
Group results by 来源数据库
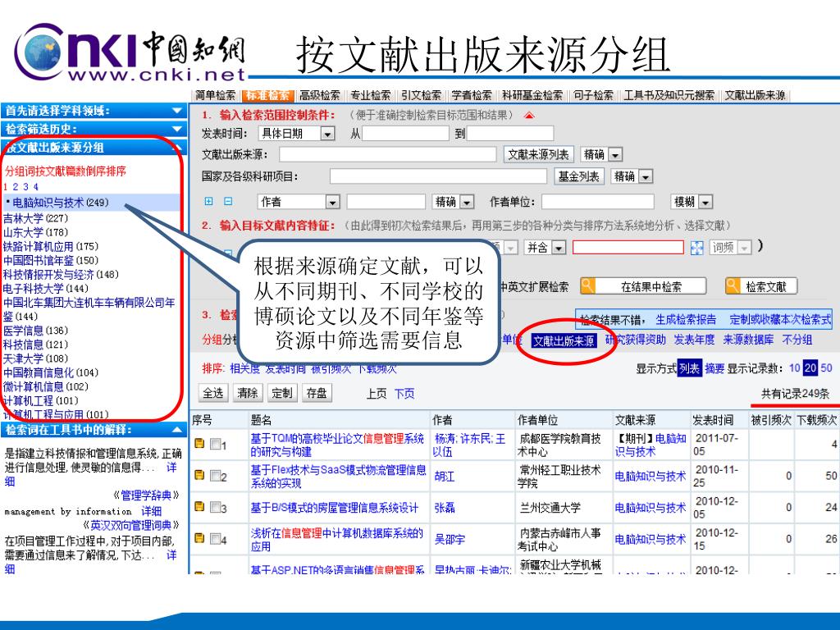pos(748,340)
